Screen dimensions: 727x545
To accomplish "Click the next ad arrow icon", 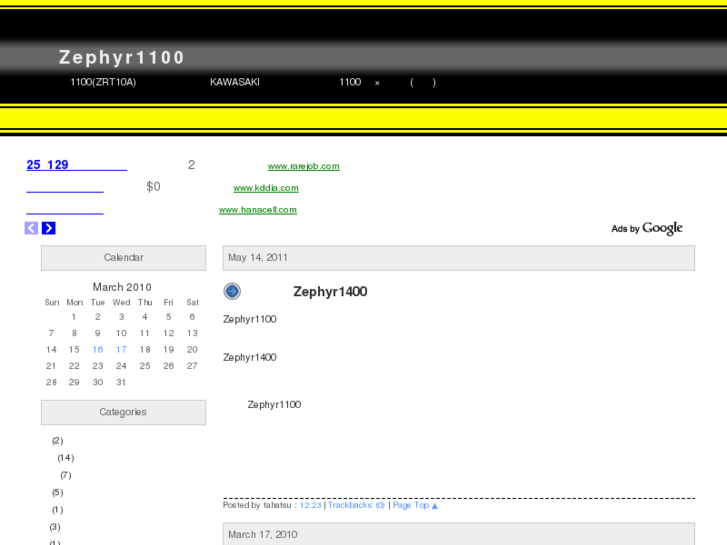I will click(x=49, y=228).
